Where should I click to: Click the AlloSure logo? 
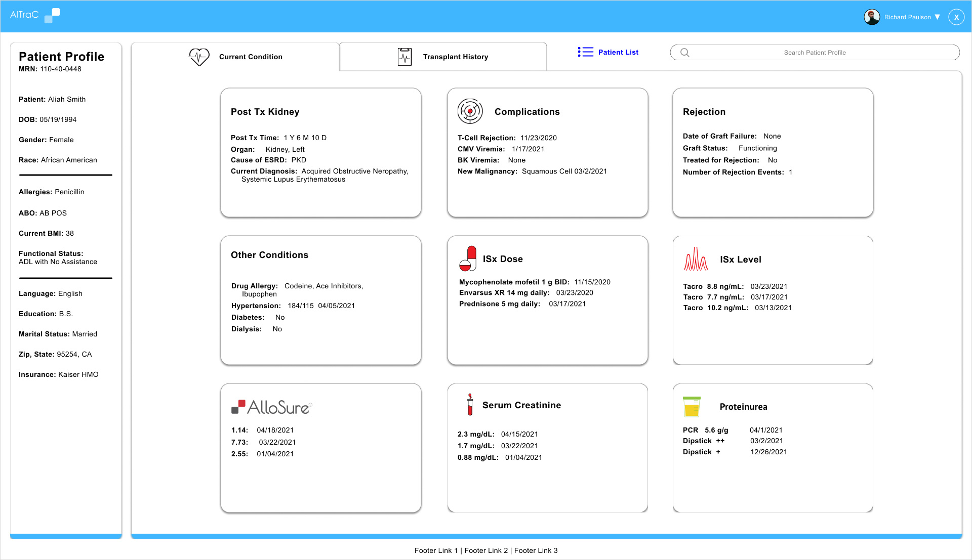[x=272, y=407]
